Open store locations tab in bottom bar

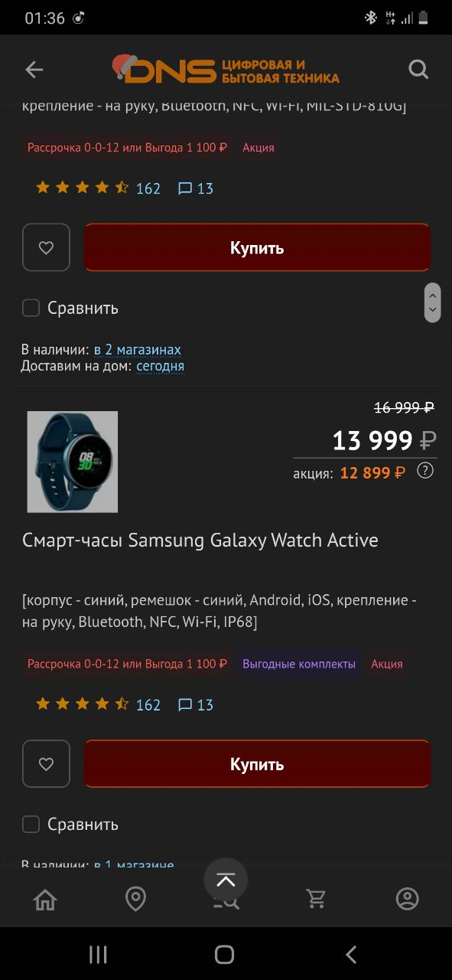click(x=135, y=899)
